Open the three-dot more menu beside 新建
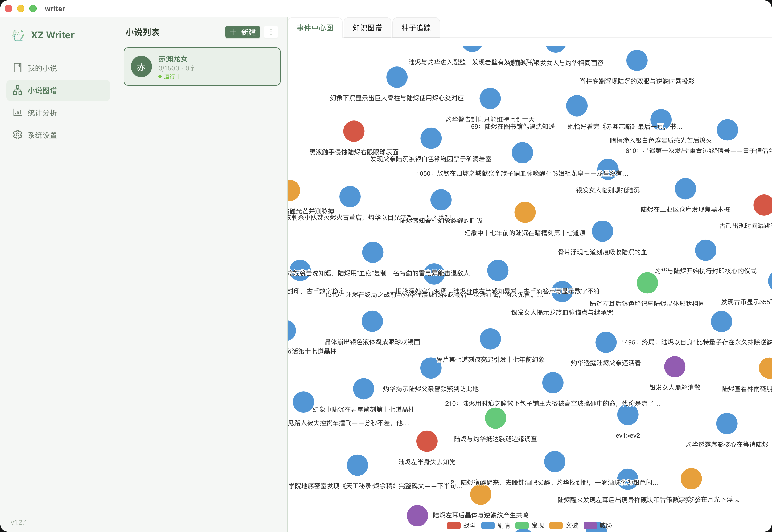Viewport: 772px width, 532px height. pyautogui.click(x=271, y=32)
